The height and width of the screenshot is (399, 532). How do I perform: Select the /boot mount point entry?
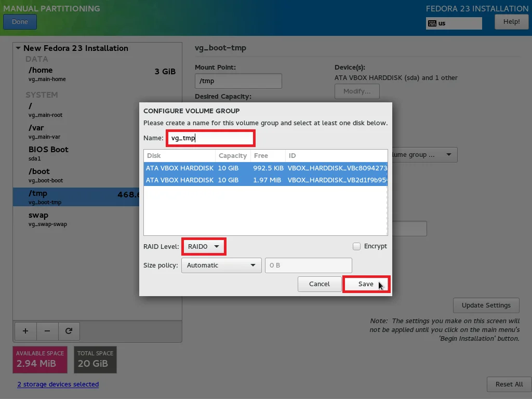[76, 175]
